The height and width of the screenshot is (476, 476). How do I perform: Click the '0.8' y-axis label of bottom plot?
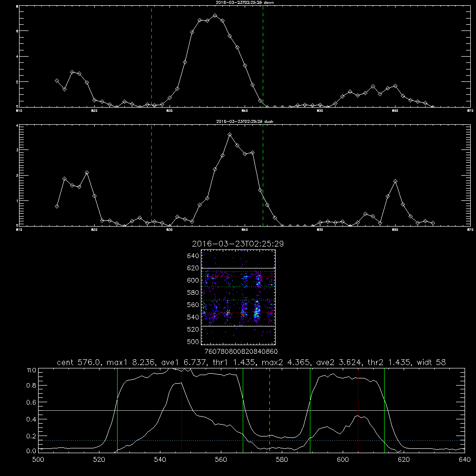(31, 386)
